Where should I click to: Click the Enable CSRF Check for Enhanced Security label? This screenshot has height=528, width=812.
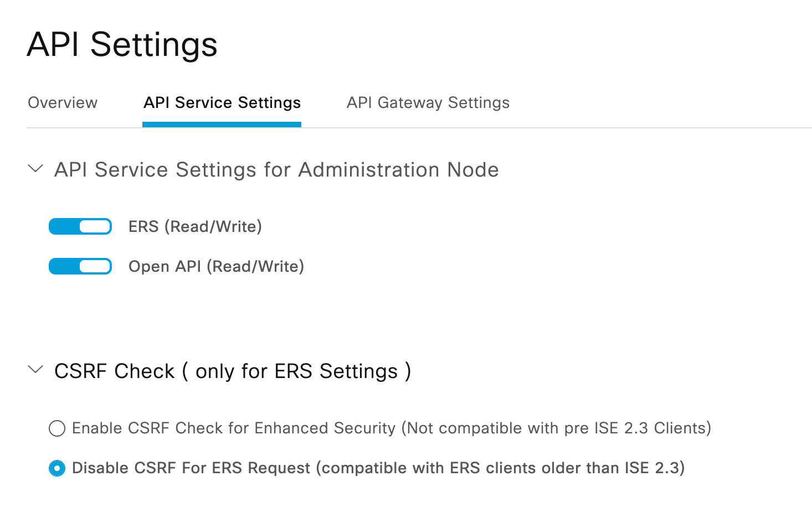pyautogui.click(x=391, y=428)
